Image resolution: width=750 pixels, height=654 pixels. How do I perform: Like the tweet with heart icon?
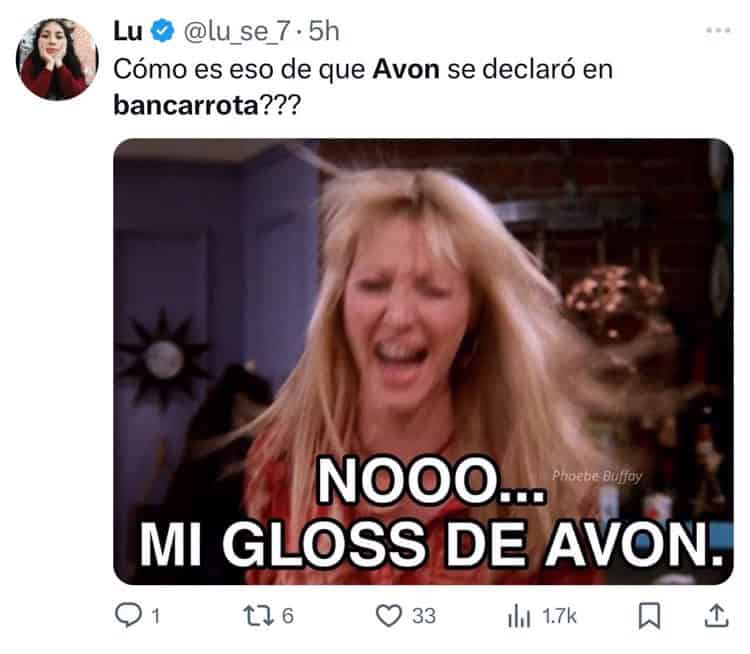pos(388,616)
